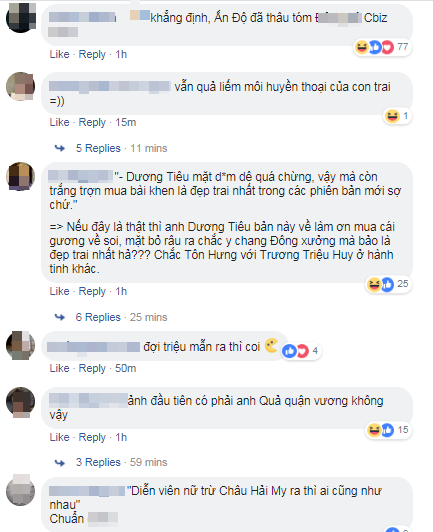Click the like and heart reactions showing 4

pyautogui.click(x=301, y=351)
